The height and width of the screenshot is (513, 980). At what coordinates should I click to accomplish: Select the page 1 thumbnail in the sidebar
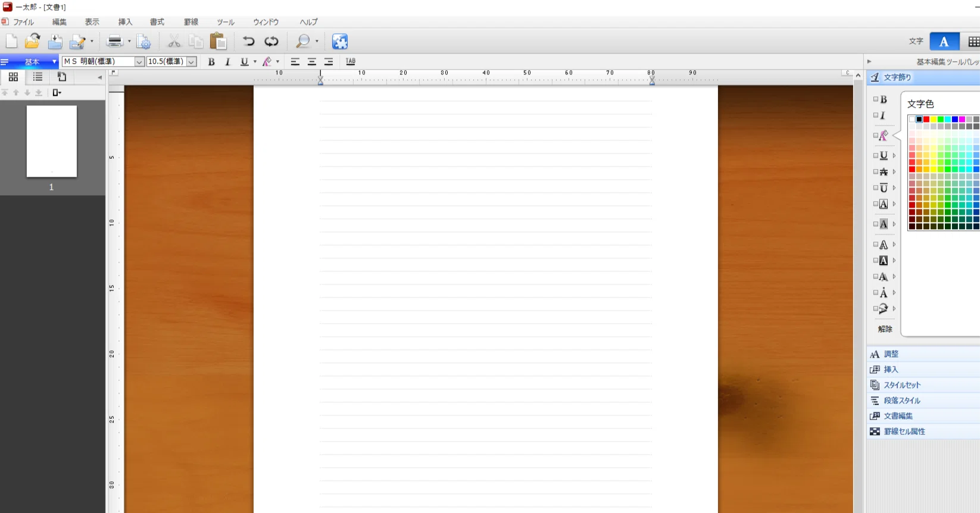click(52, 142)
